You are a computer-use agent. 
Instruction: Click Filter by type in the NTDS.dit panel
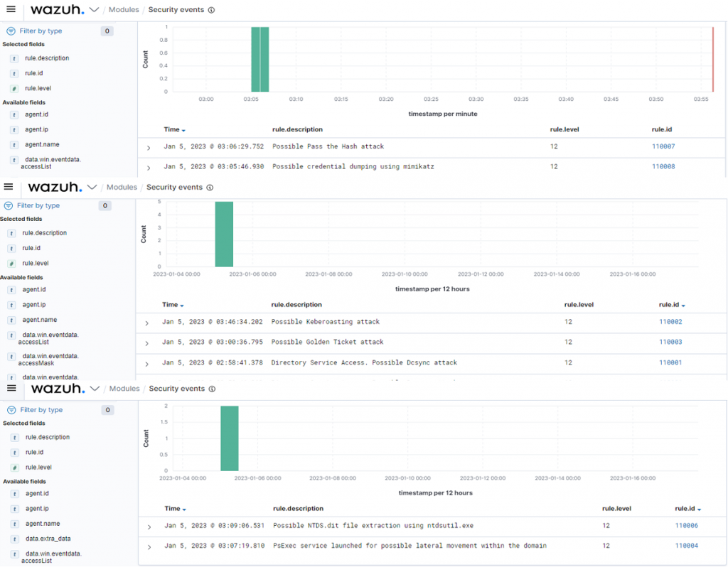(x=41, y=410)
